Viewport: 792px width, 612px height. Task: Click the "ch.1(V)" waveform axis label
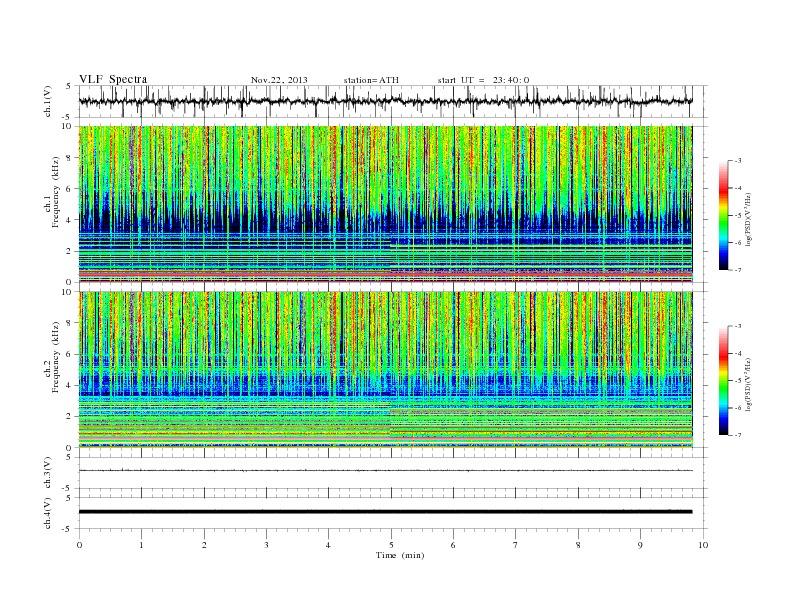coord(47,101)
